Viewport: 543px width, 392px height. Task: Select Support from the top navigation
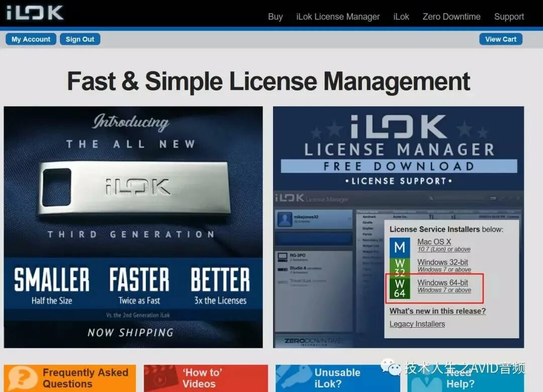click(x=509, y=17)
